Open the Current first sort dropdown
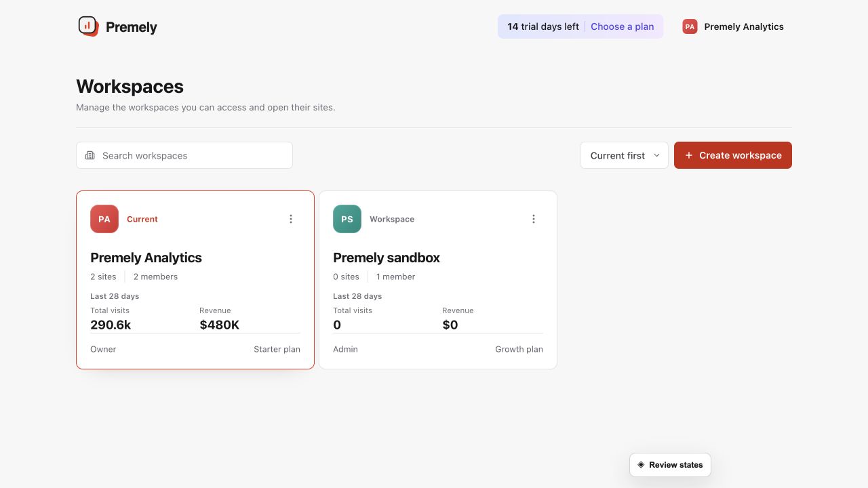Image resolution: width=868 pixels, height=488 pixels. click(625, 155)
